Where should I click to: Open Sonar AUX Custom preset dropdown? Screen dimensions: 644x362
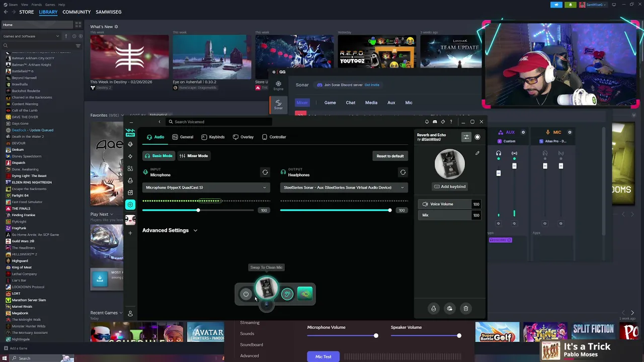click(x=510, y=141)
